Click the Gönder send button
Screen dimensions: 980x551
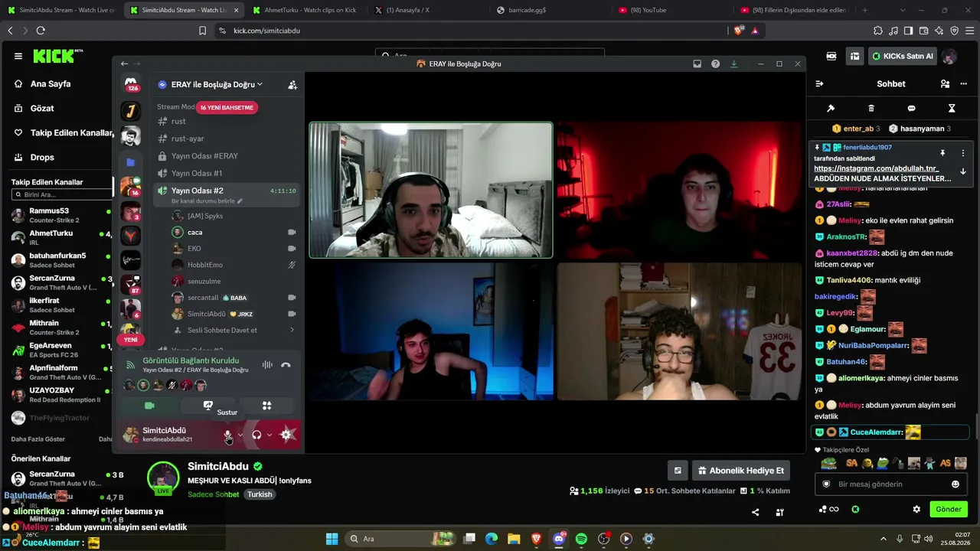pyautogui.click(x=948, y=509)
